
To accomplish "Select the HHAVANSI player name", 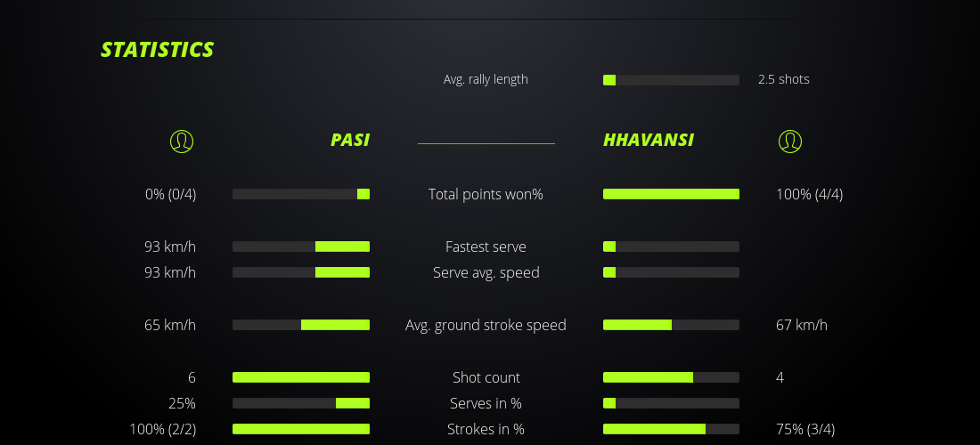I will pos(649,140).
